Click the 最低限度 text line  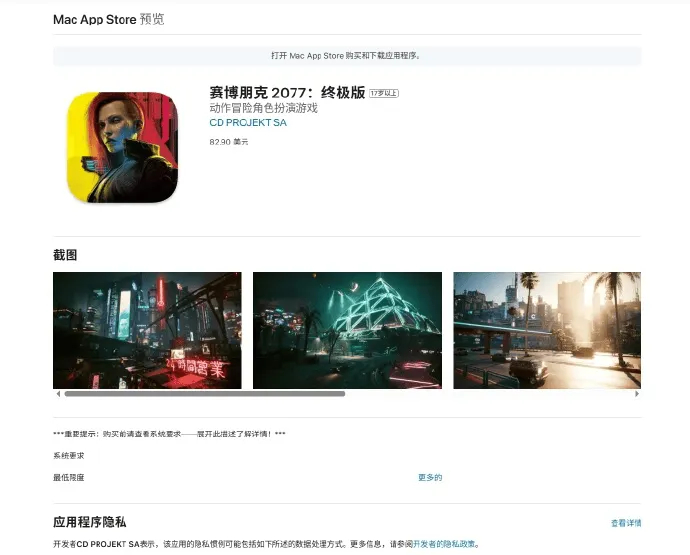(69, 478)
